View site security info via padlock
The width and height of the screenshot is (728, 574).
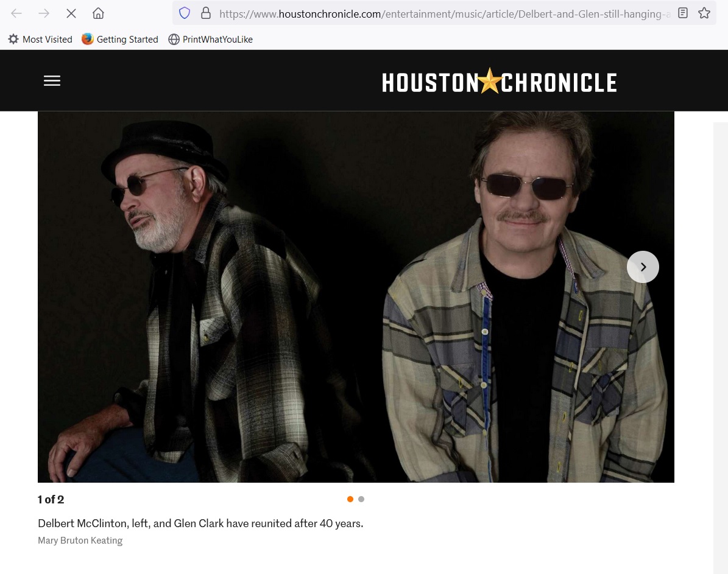tap(206, 13)
